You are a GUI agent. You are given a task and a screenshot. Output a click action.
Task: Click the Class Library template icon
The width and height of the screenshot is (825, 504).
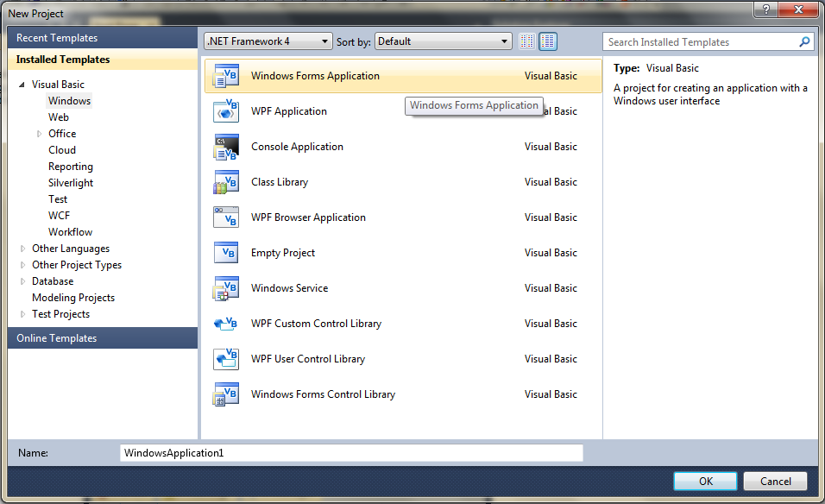point(226,182)
